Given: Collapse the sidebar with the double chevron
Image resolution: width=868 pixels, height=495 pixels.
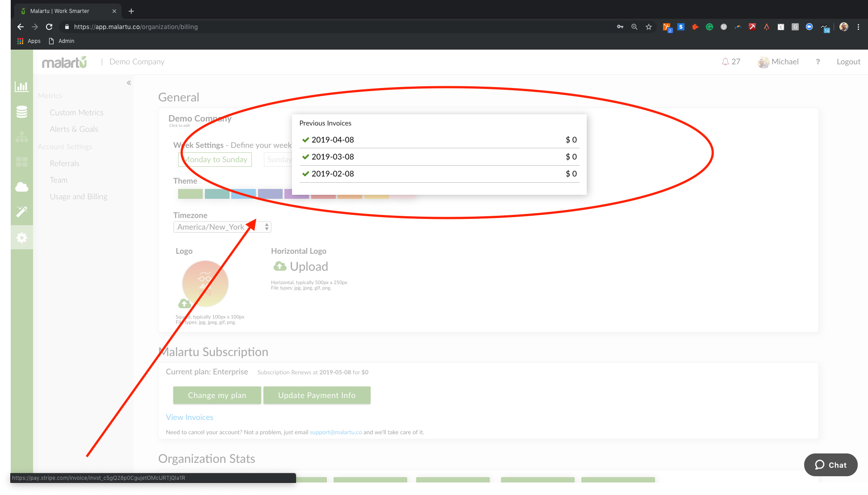Looking at the screenshot, I should 129,83.
